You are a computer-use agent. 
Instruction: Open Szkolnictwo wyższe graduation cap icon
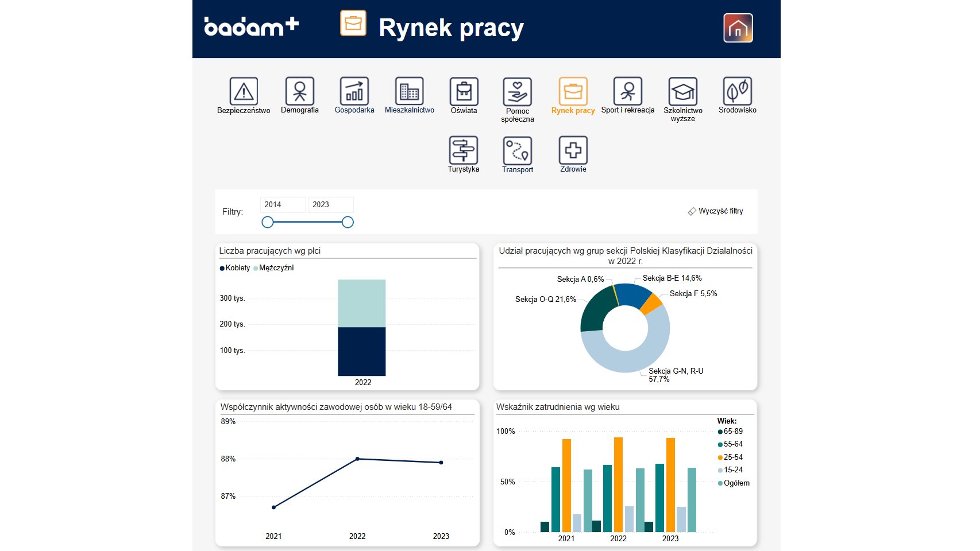(682, 92)
